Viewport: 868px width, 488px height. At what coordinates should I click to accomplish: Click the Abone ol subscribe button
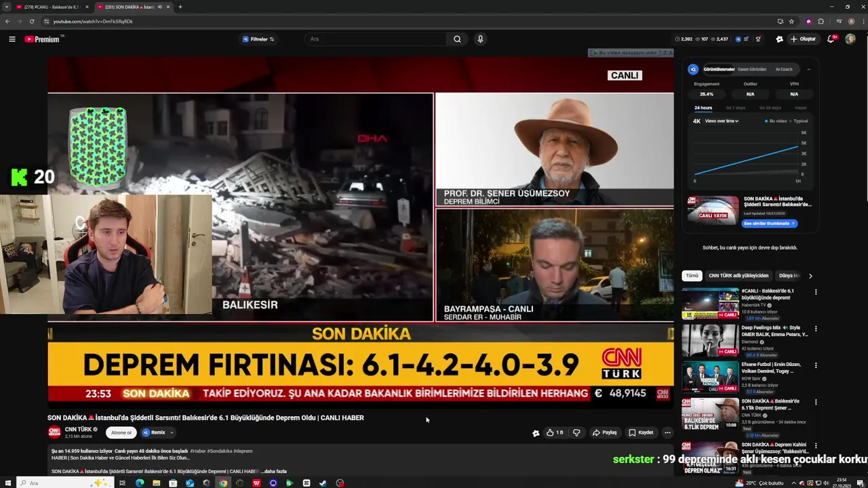tap(121, 432)
